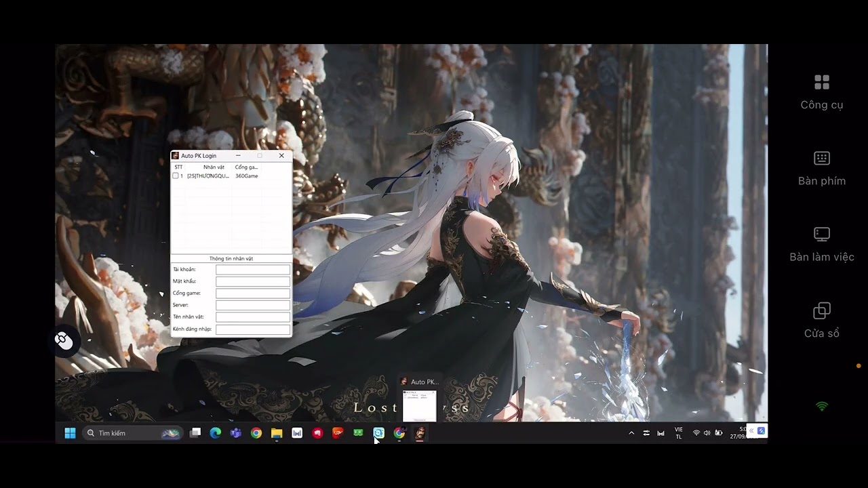Click the Auto PK Login title bar icon
This screenshot has height=488, width=868.
click(176, 156)
